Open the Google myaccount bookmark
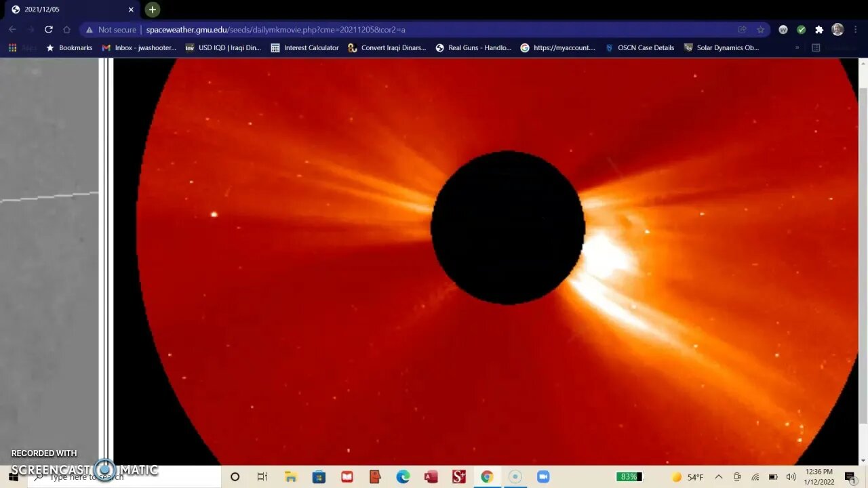The width and height of the screenshot is (868, 488). pyautogui.click(x=557, y=48)
